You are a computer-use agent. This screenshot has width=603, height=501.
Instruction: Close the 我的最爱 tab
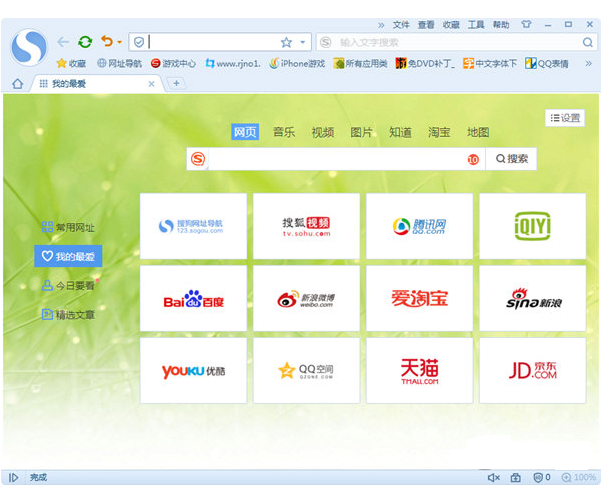click(x=152, y=84)
